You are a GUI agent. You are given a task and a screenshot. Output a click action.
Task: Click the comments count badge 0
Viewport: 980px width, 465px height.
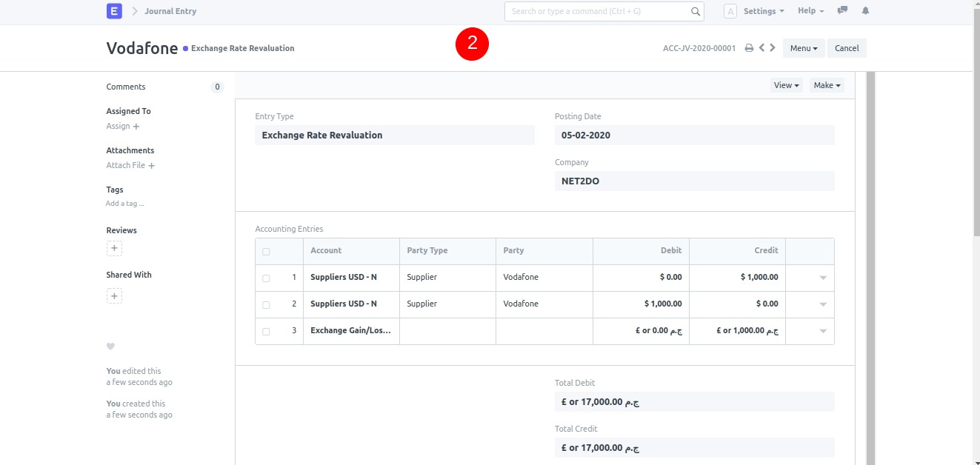coord(217,87)
